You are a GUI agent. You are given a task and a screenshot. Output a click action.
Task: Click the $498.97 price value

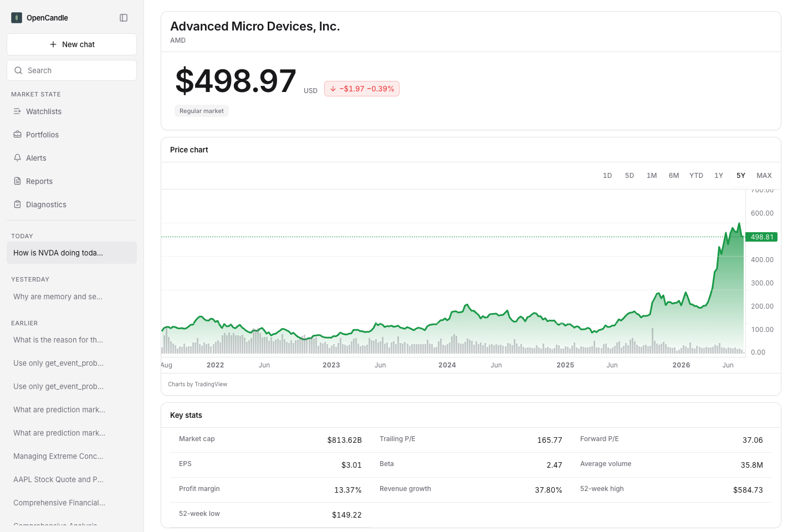click(x=236, y=81)
